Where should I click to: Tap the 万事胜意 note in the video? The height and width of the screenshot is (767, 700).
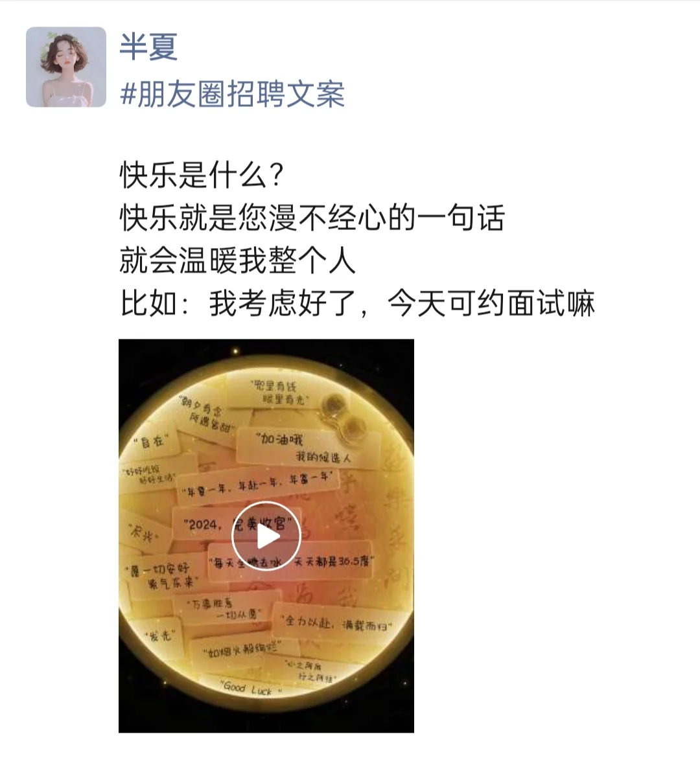[226, 608]
